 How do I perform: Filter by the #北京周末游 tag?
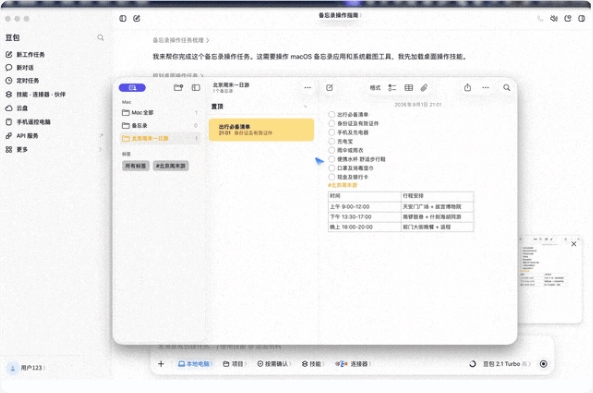pos(171,166)
